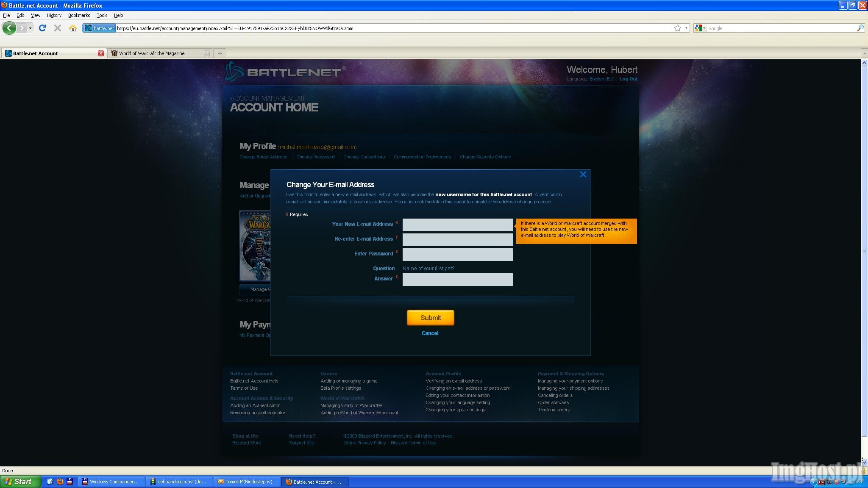Click the search magnifier icon
Viewport: 868px width, 488px height.
pos(860,28)
